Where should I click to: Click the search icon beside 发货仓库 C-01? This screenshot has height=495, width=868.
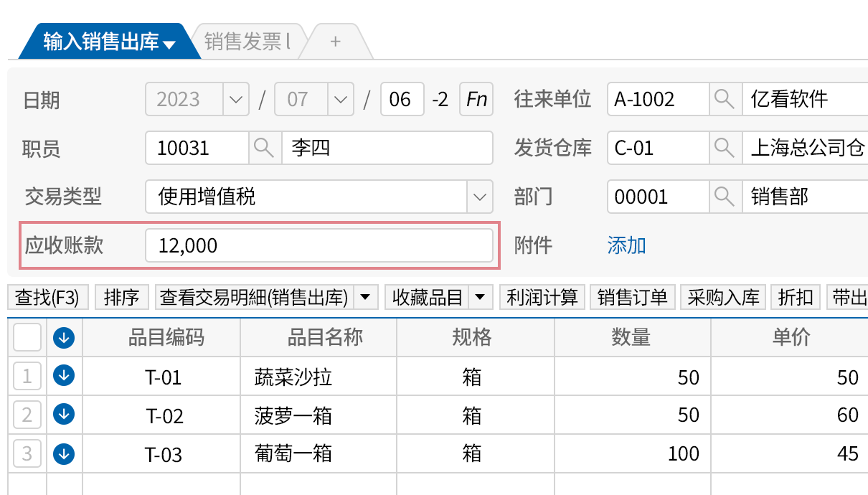[725, 148]
